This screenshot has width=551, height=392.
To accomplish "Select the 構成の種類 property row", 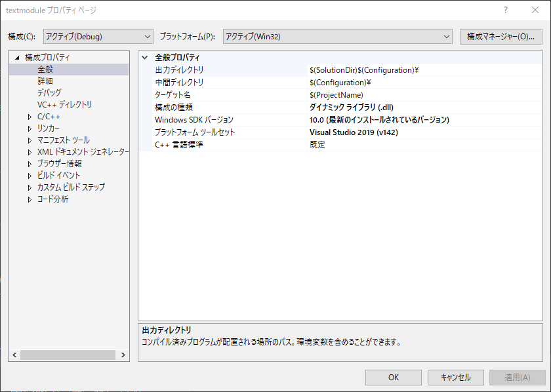I will coord(347,108).
